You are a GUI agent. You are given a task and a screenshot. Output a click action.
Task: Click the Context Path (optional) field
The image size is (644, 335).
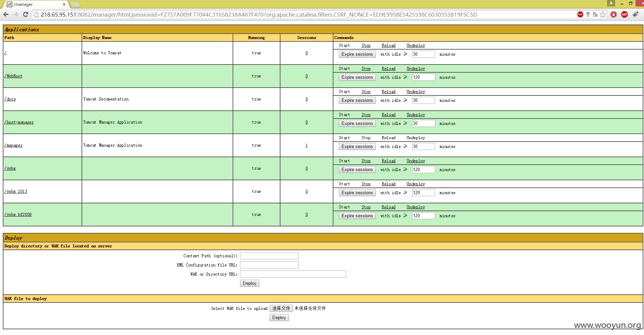point(269,256)
